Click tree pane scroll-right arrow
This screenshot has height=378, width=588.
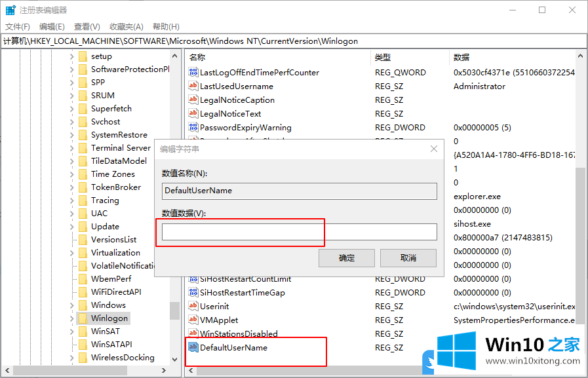163,371
